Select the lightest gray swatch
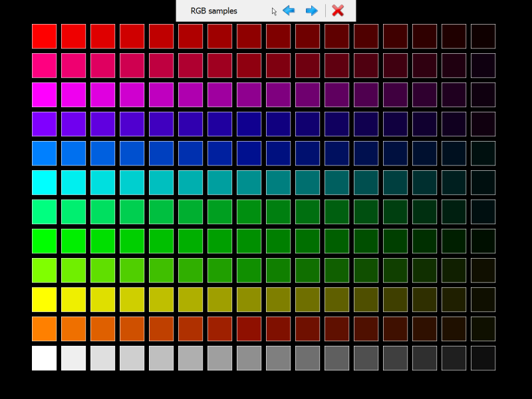 click(73, 358)
